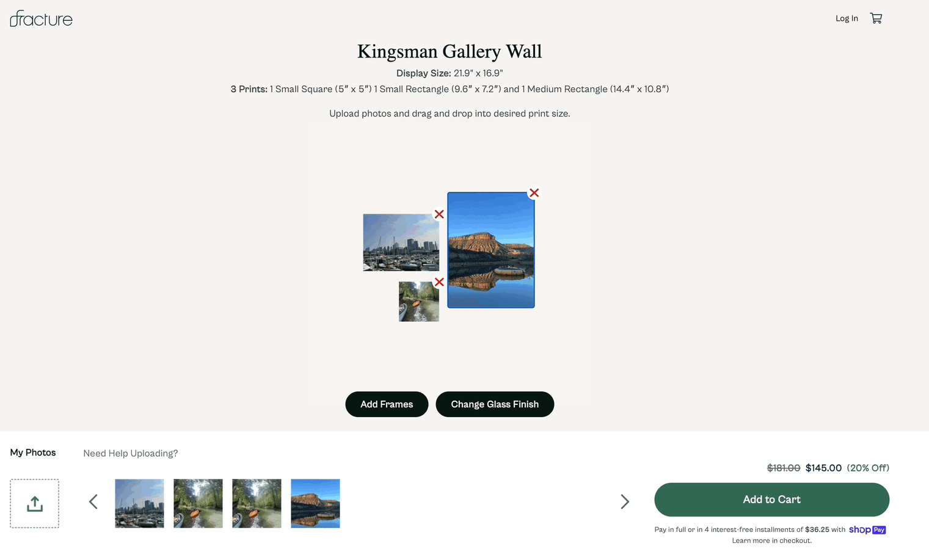Image resolution: width=929 pixels, height=560 pixels.
Task: Click the Fracture logo
Action: pyautogui.click(x=41, y=18)
